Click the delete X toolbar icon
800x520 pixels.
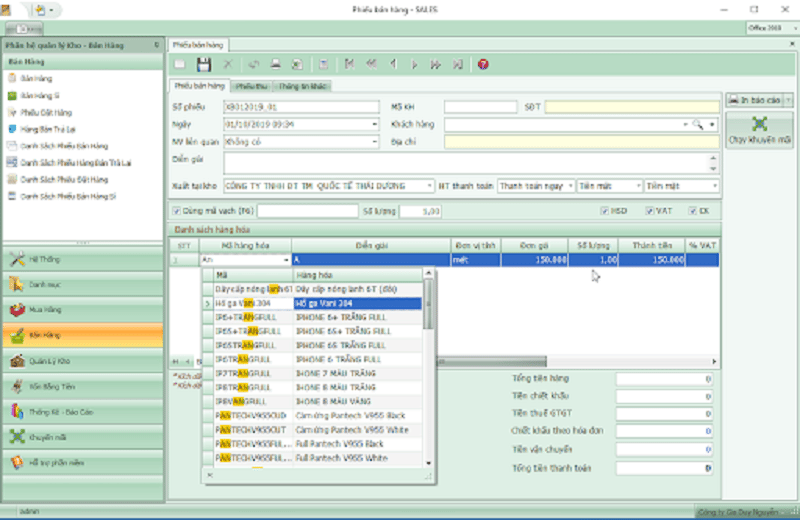pyautogui.click(x=228, y=64)
